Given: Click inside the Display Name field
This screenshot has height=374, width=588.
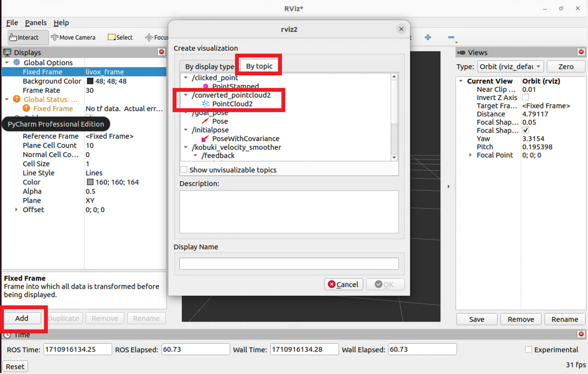Looking at the screenshot, I should pyautogui.click(x=289, y=263).
